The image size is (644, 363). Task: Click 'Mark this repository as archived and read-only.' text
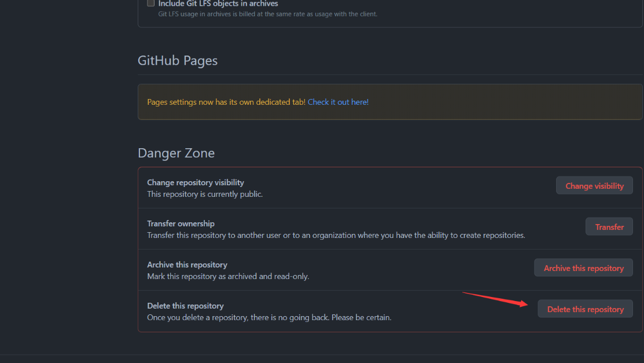coord(228,276)
